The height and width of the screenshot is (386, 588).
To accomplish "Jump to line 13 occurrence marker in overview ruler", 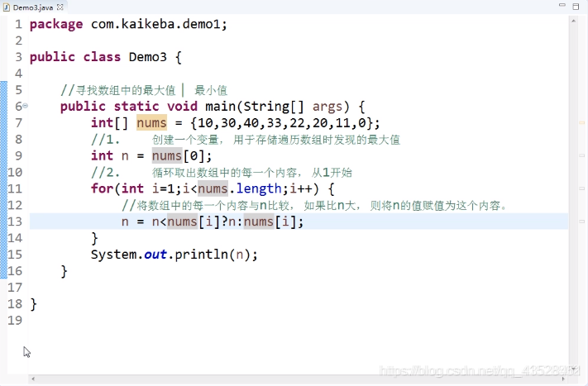I will pyautogui.click(x=582, y=222).
